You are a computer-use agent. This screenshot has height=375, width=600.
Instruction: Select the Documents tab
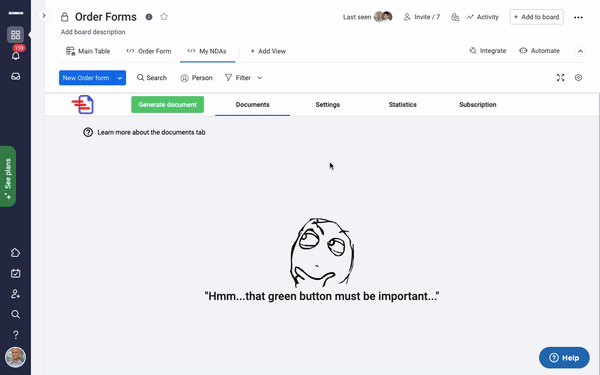(253, 105)
